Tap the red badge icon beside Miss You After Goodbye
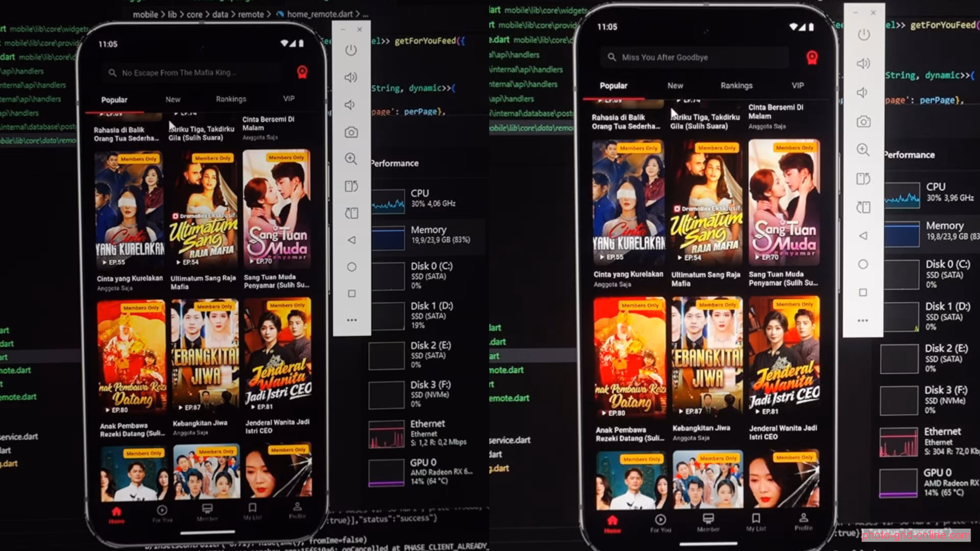This screenshot has height=551, width=980. click(812, 57)
